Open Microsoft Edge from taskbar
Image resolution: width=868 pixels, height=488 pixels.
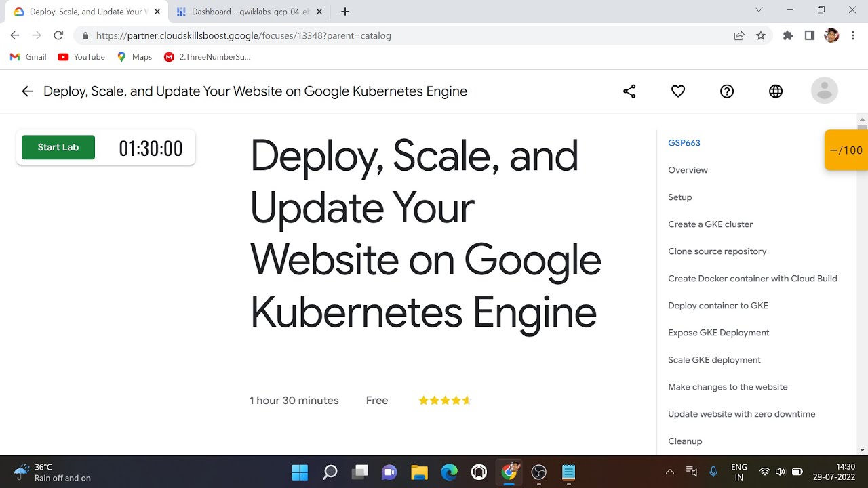coord(449,472)
